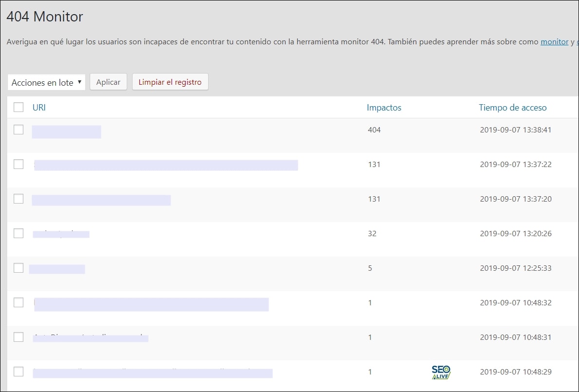Open the monitor link in the description
The height and width of the screenshot is (392, 579).
click(x=554, y=42)
